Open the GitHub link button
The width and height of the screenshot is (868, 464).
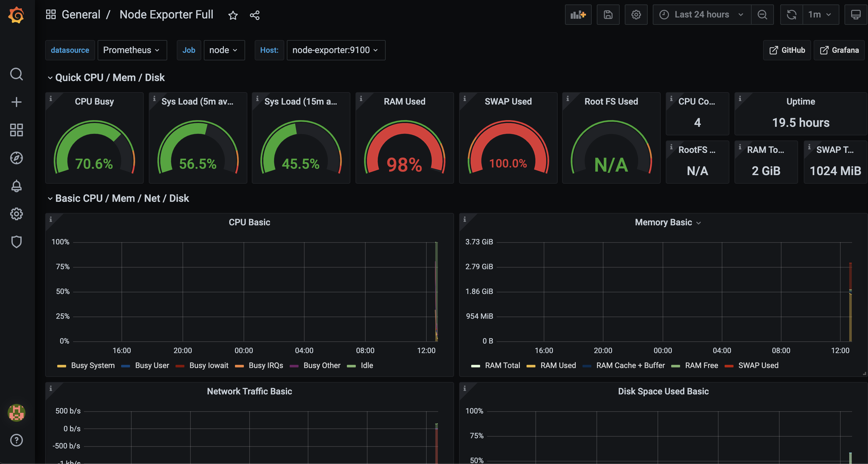(787, 50)
